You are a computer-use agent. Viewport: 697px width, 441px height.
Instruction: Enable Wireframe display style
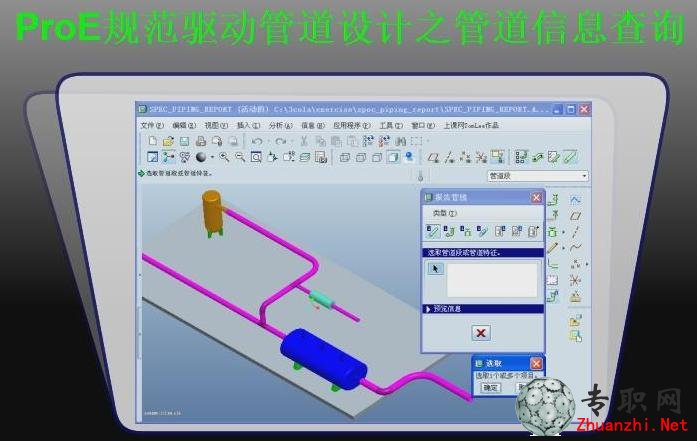coord(344,157)
